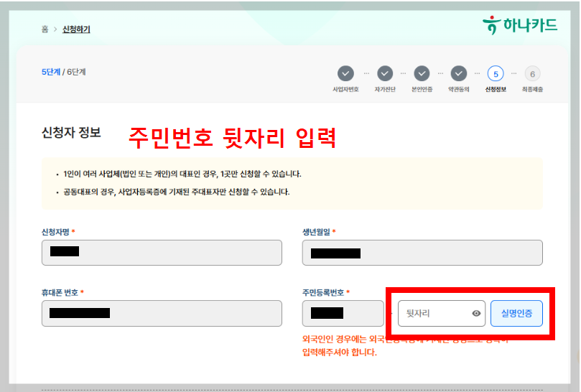The image size is (581, 392).
Task: Toggle the eye icon to show 뒷자리
Action: pos(476,314)
